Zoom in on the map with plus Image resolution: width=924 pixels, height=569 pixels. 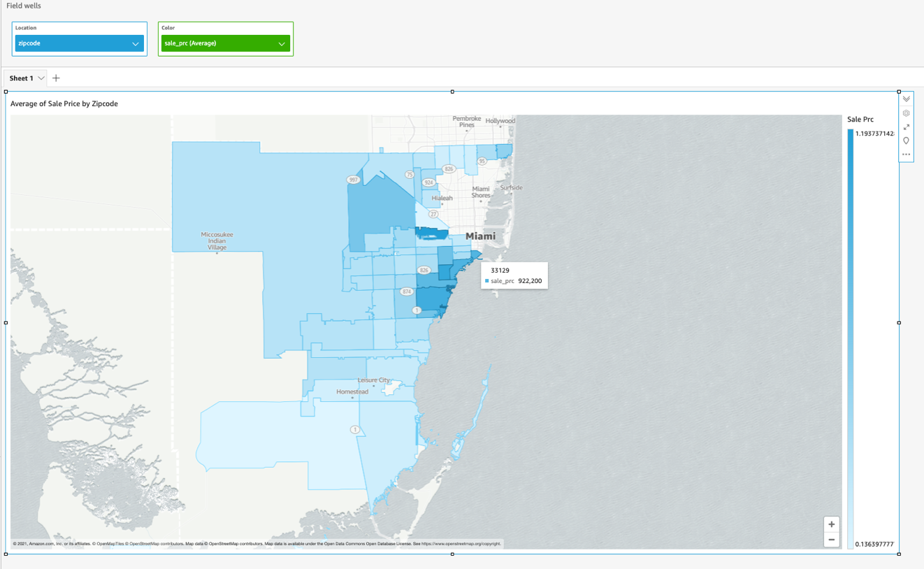click(831, 525)
